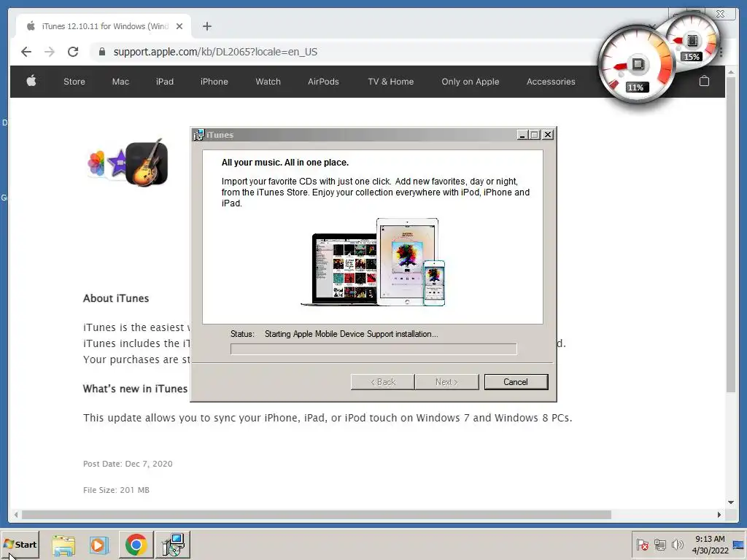Click the memory usage gauge gadget
Viewport: 747px width, 560px height.
693,40
